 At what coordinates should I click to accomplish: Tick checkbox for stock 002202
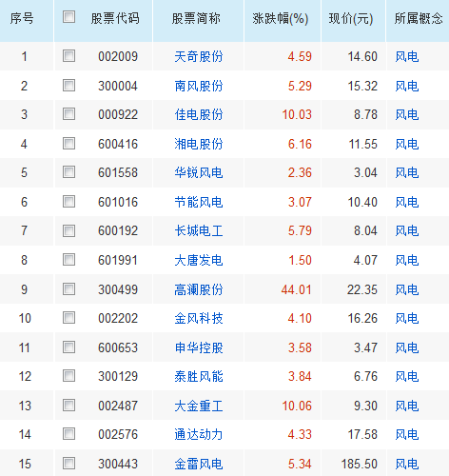point(68,318)
